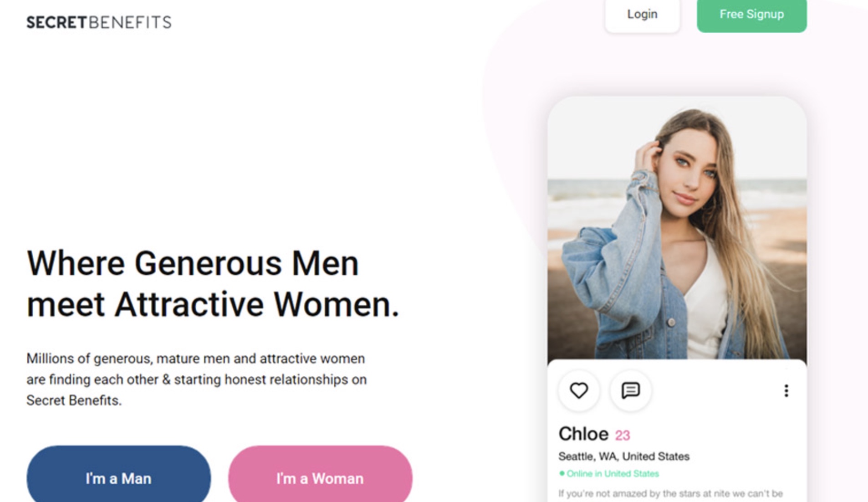
Task: Click the Online in United States text
Action: point(613,474)
